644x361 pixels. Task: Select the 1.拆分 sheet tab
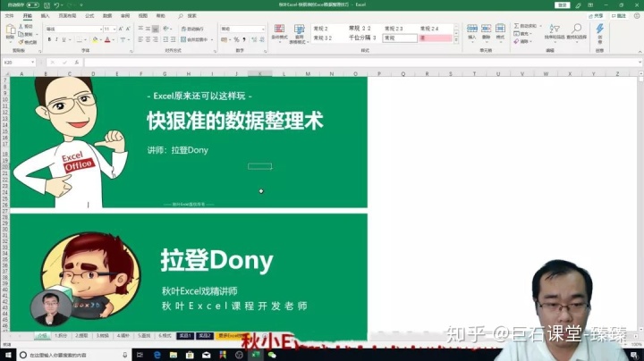pyautogui.click(x=61, y=336)
